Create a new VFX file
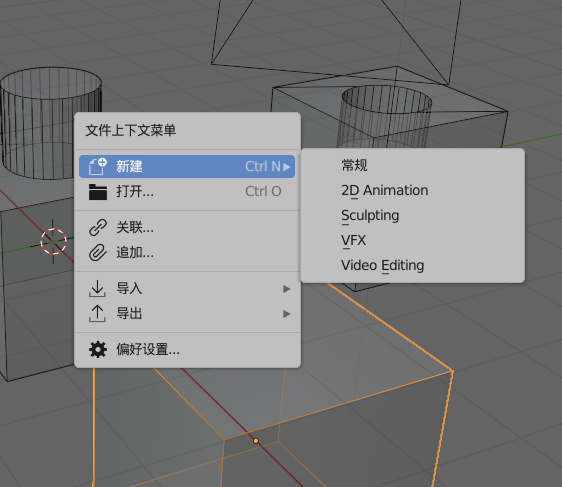 pyautogui.click(x=413, y=240)
